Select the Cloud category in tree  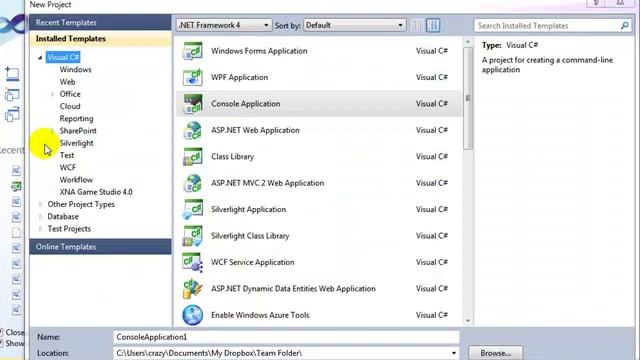tap(70, 106)
